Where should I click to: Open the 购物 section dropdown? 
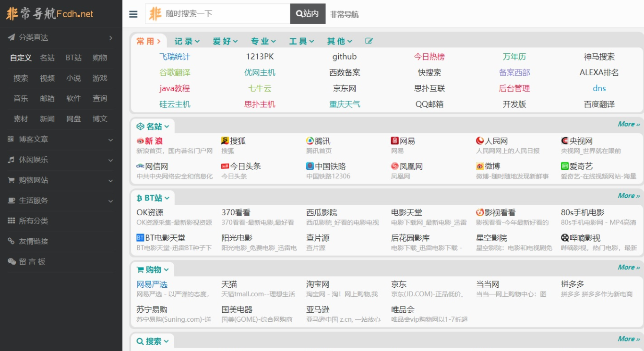[153, 269]
